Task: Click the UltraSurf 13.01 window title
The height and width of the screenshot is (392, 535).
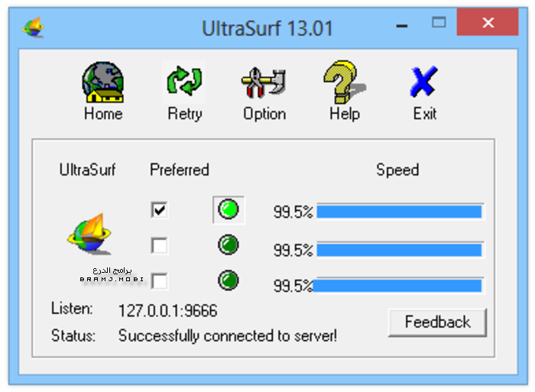Action: [267, 28]
